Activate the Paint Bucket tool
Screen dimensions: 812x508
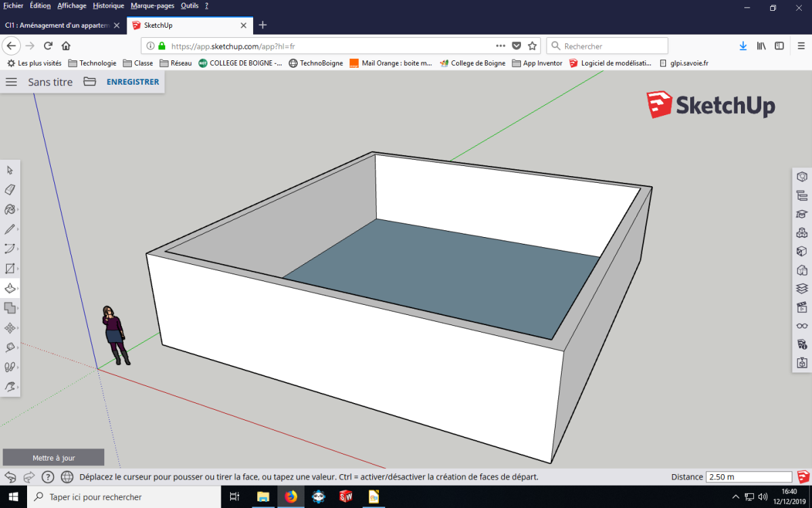point(9,209)
